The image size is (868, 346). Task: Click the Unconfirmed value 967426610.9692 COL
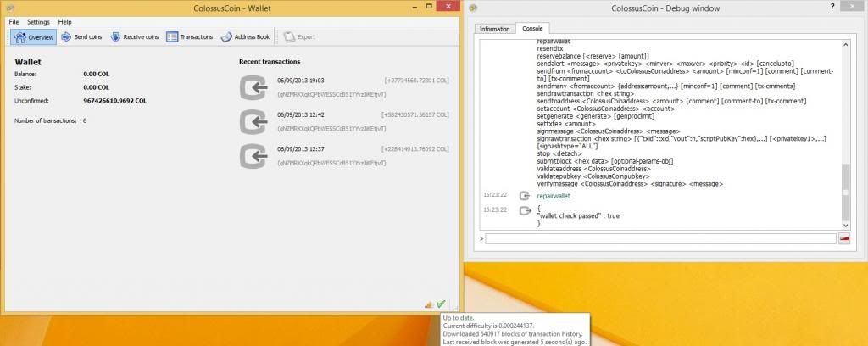tap(115, 101)
